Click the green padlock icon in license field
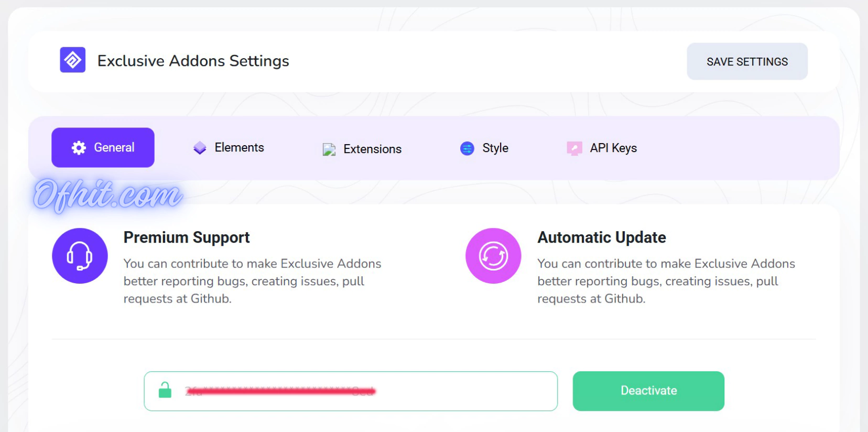This screenshot has width=868, height=432. 165,391
